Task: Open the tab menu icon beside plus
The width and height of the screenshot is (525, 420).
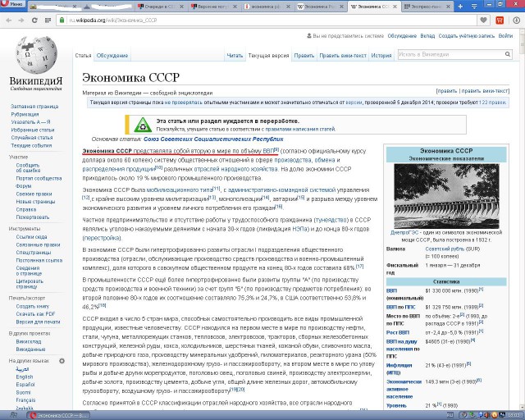Action: coord(474,7)
